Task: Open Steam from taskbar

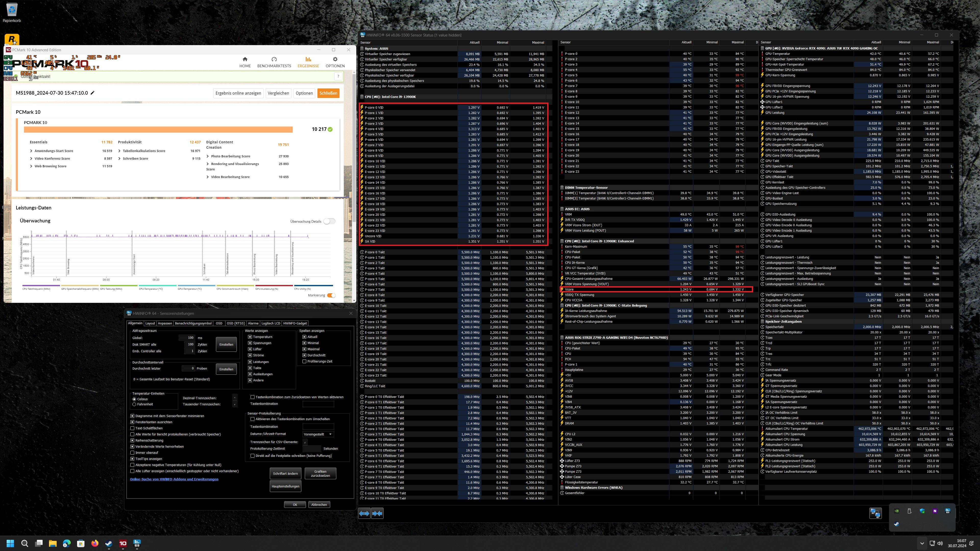Action: [x=109, y=543]
